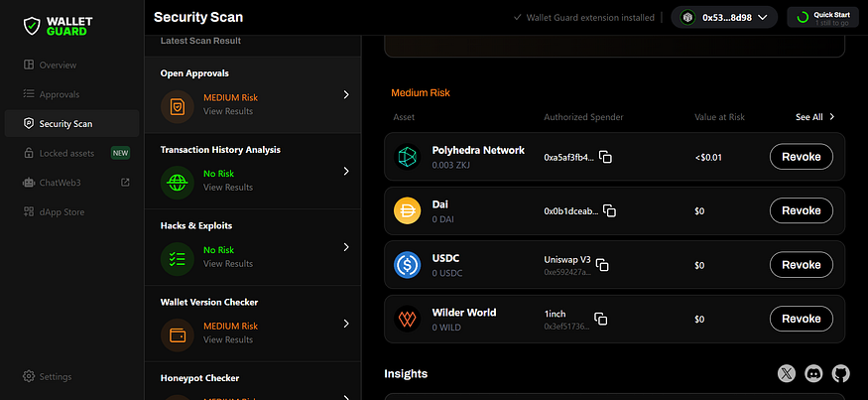
Task: Revoke the Polyhedra Network approval
Action: [801, 157]
